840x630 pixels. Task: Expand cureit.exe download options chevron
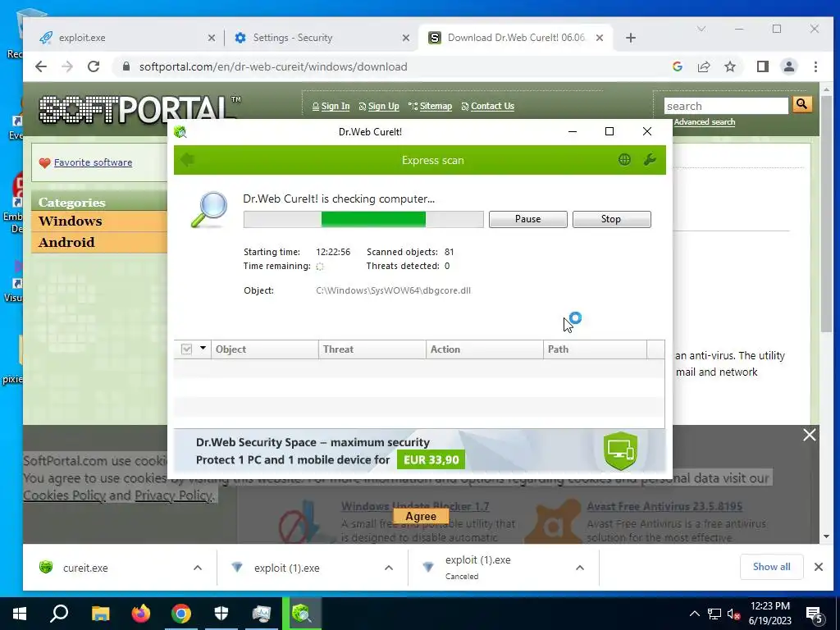click(x=198, y=568)
